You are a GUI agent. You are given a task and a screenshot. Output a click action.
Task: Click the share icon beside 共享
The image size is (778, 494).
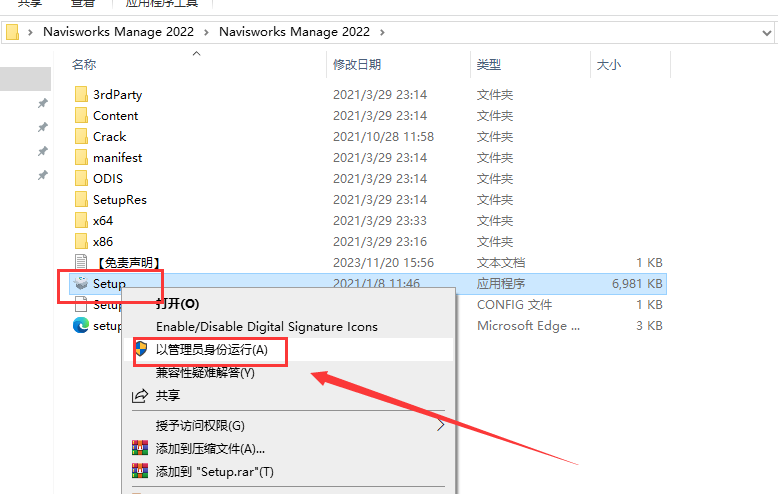(x=140, y=396)
